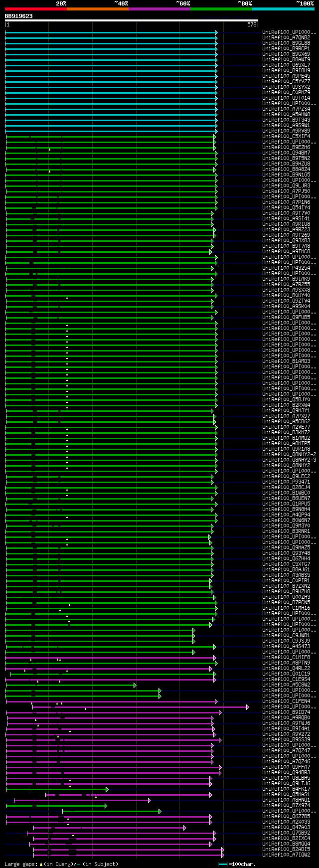Select label UniRef100_A9RZ23

[x=286, y=229]
